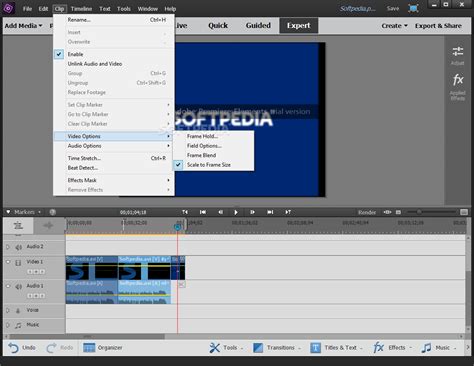Open the Effects fx panel in bottom bar

392,348
